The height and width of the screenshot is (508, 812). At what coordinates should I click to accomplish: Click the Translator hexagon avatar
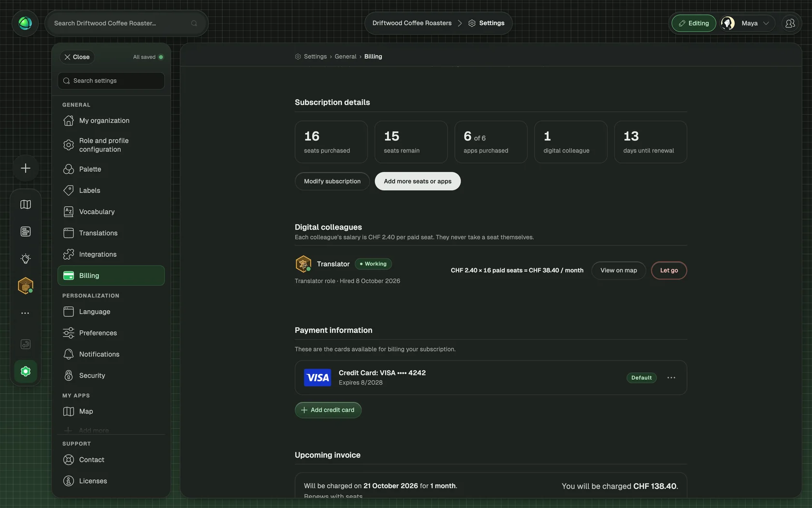(x=303, y=264)
